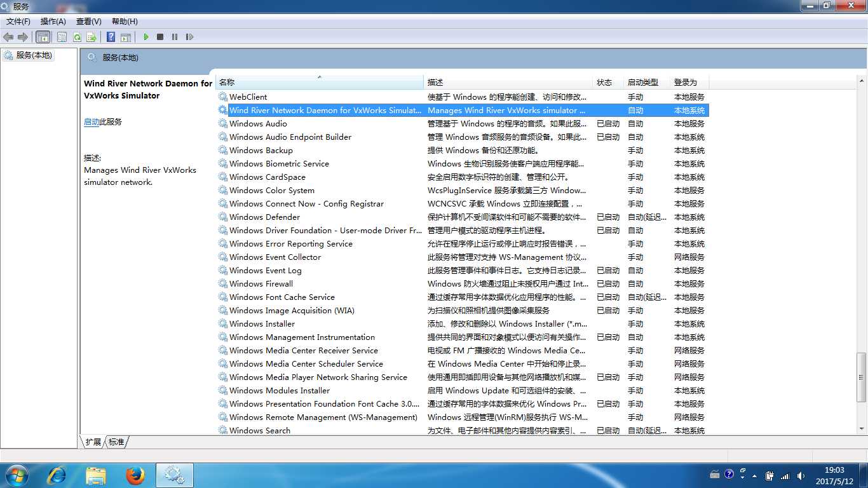Switch to the 标准 tab
Viewport: 868px width, 488px height.
[116, 442]
